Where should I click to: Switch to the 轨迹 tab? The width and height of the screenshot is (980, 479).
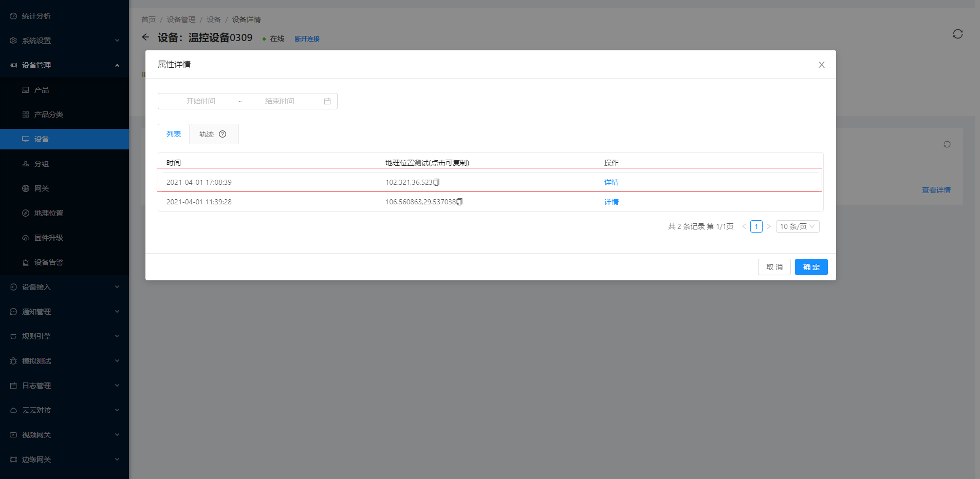point(207,134)
